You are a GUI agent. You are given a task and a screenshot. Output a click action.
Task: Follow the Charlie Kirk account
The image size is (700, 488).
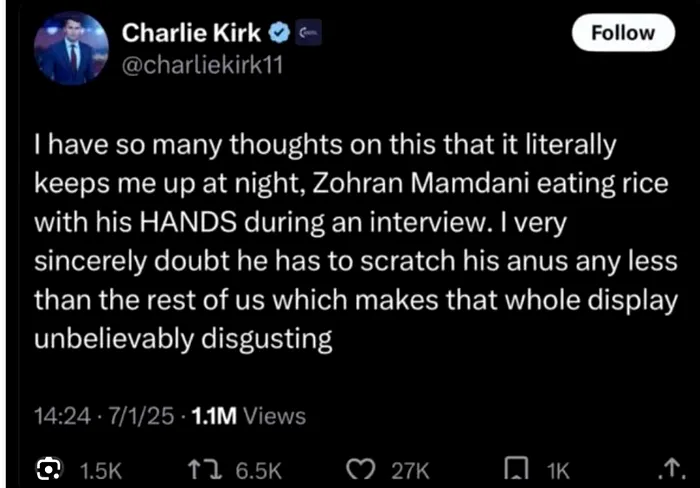(x=622, y=33)
